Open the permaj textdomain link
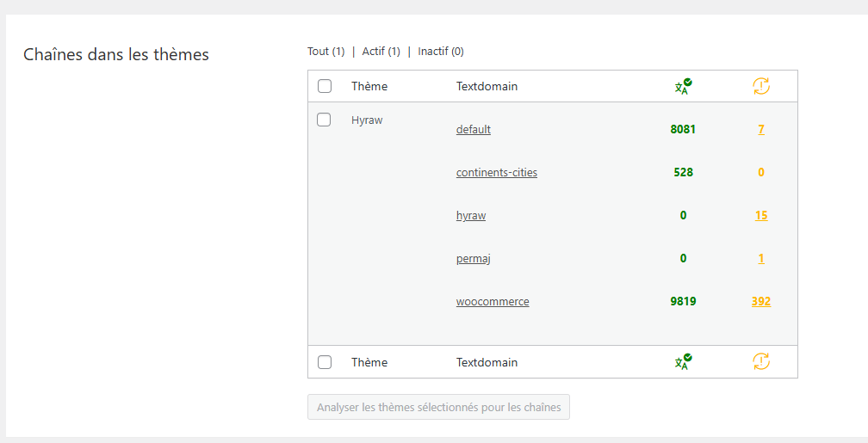The width and height of the screenshot is (868, 443). (474, 259)
